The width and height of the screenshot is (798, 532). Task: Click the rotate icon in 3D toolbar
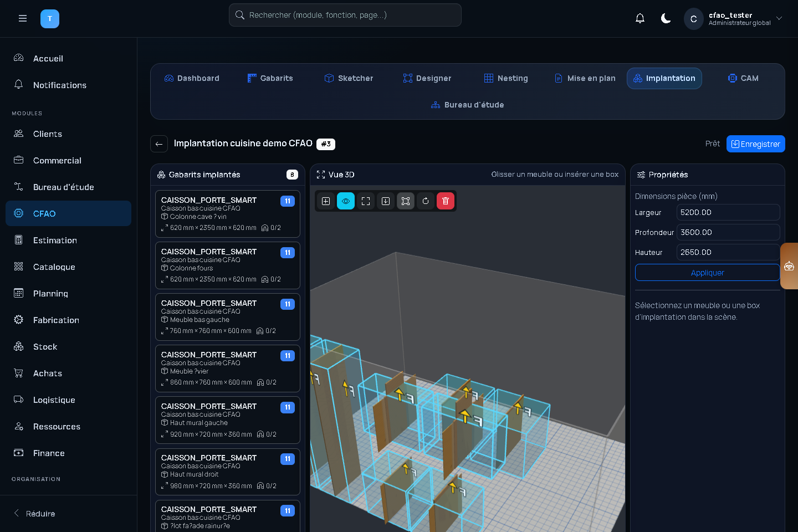pos(426,201)
